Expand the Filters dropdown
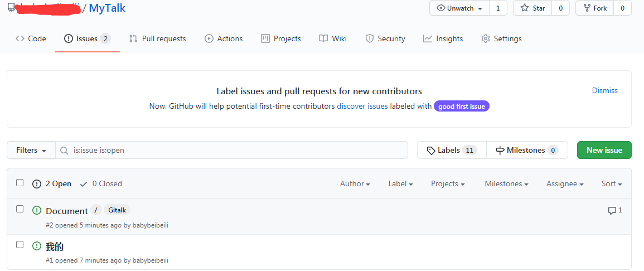644x271 pixels. pyautogui.click(x=31, y=151)
